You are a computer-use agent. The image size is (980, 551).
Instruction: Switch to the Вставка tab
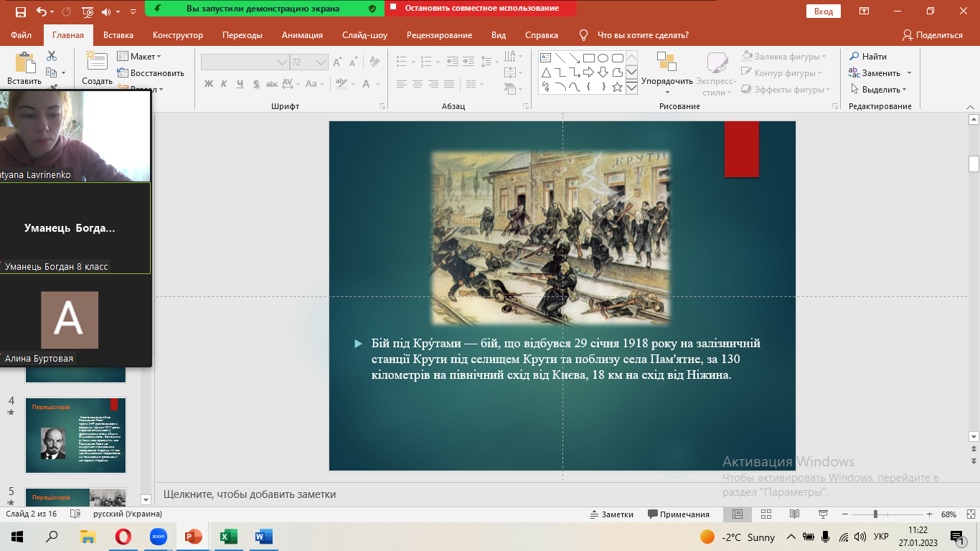pos(118,35)
